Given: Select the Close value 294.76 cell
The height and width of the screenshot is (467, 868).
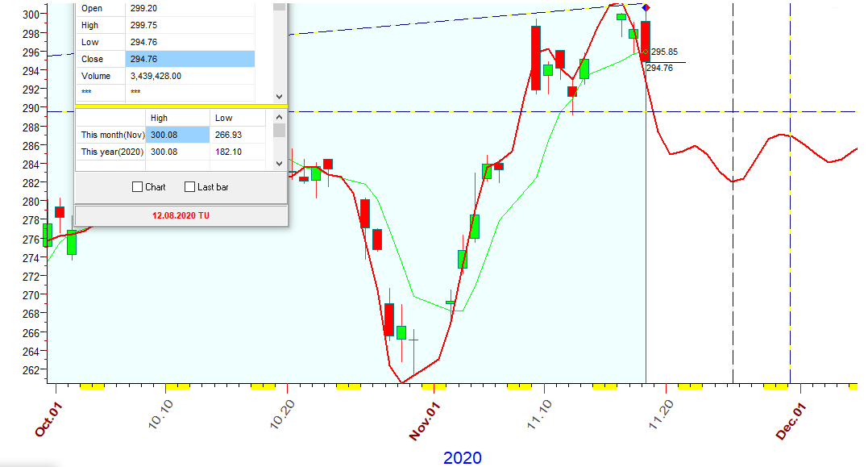Looking at the screenshot, I should (189, 59).
